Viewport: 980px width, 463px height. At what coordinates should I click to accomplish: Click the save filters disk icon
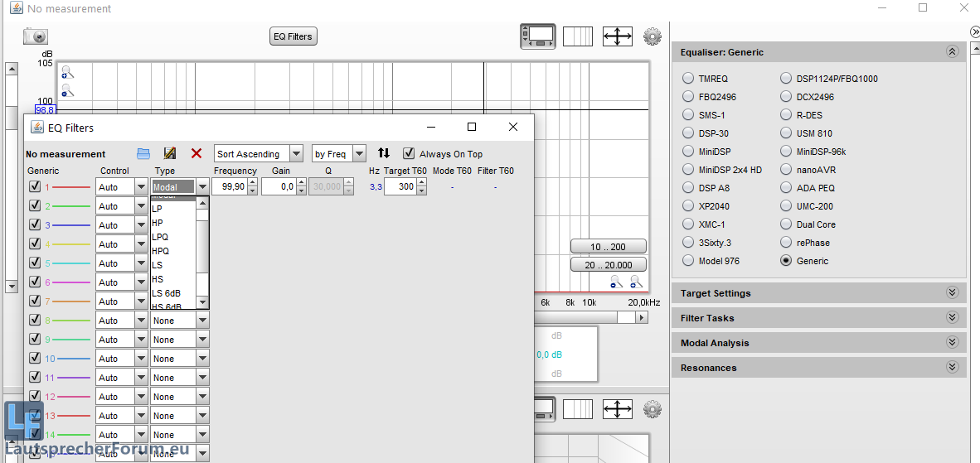170,153
